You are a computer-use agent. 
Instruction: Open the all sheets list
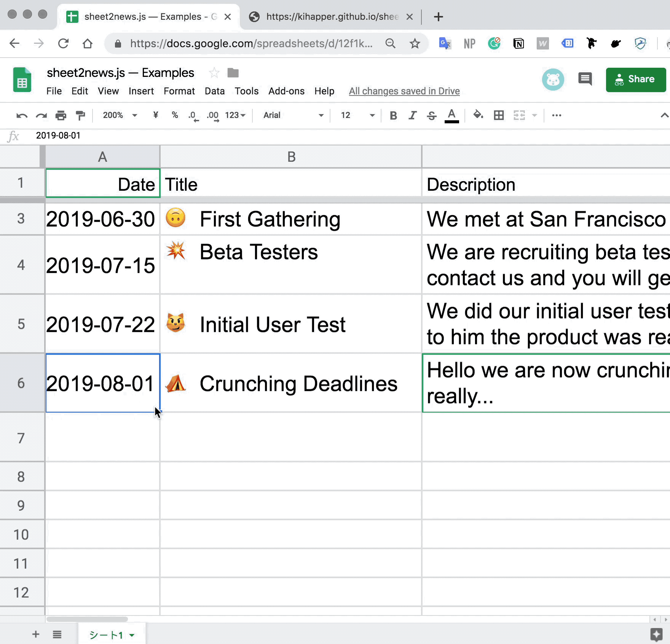tap(57, 634)
